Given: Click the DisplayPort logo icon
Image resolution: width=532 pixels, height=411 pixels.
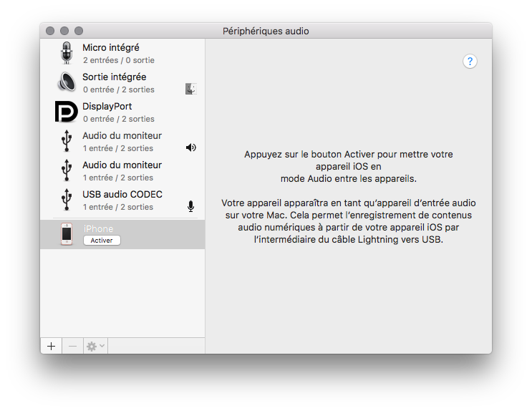Looking at the screenshot, I should pos(67,112).
